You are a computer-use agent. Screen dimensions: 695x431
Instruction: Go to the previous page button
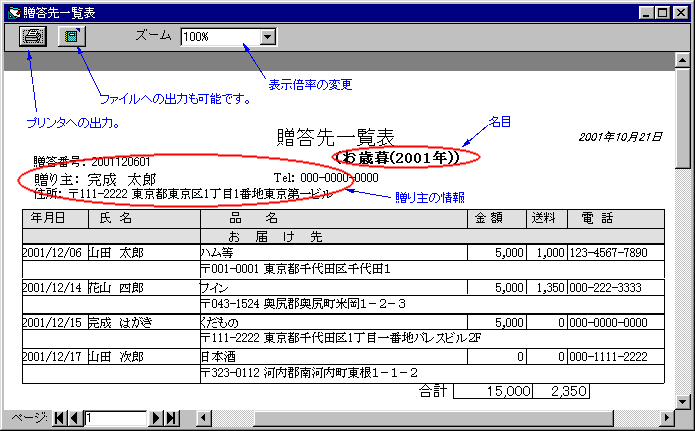pyautogui.click(x=75, y=418)
